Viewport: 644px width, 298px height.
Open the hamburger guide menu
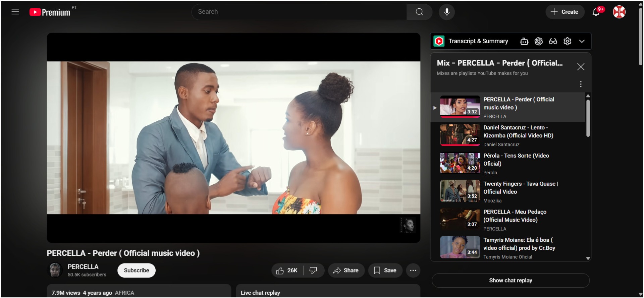tap(15, 12)
